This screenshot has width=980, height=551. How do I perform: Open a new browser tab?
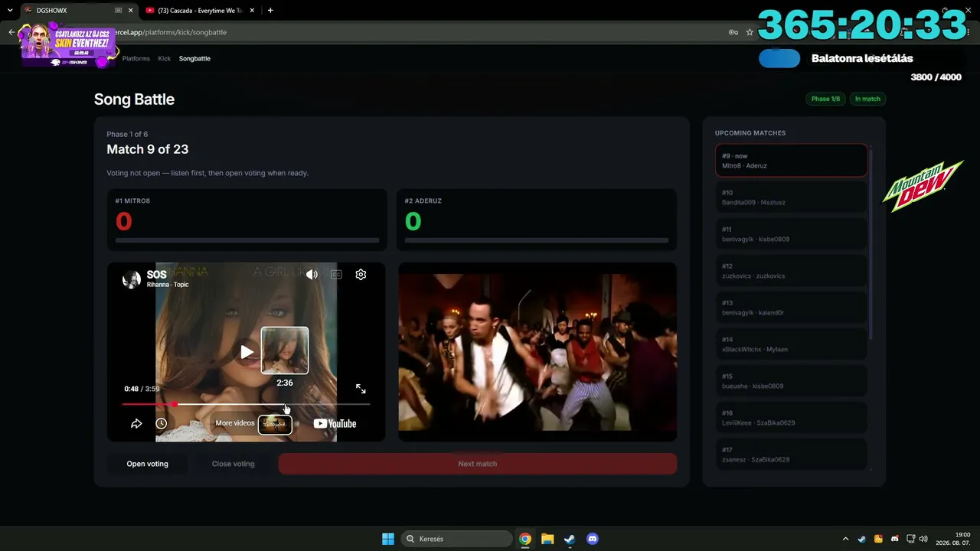tap(270, 11)
